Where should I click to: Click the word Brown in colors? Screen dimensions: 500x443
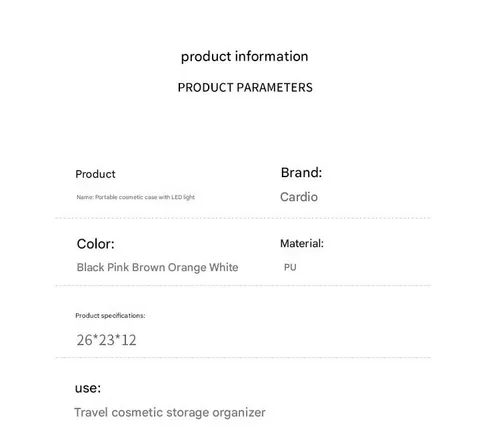(x=148, y=267)
